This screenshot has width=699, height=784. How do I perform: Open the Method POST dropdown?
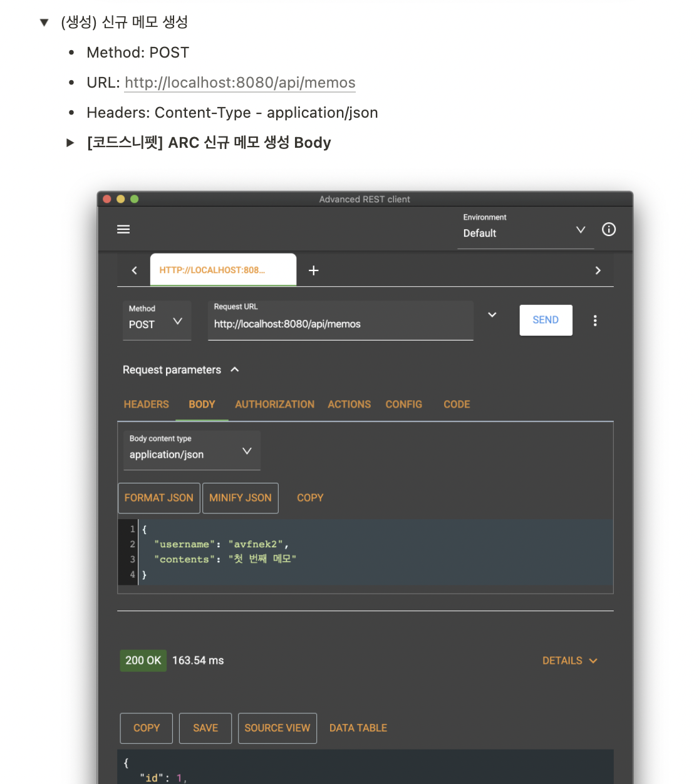pos(157,321)
